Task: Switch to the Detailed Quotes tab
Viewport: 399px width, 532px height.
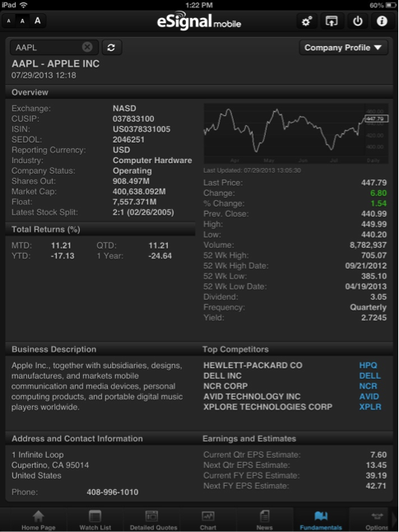Action: coord(153,520)
